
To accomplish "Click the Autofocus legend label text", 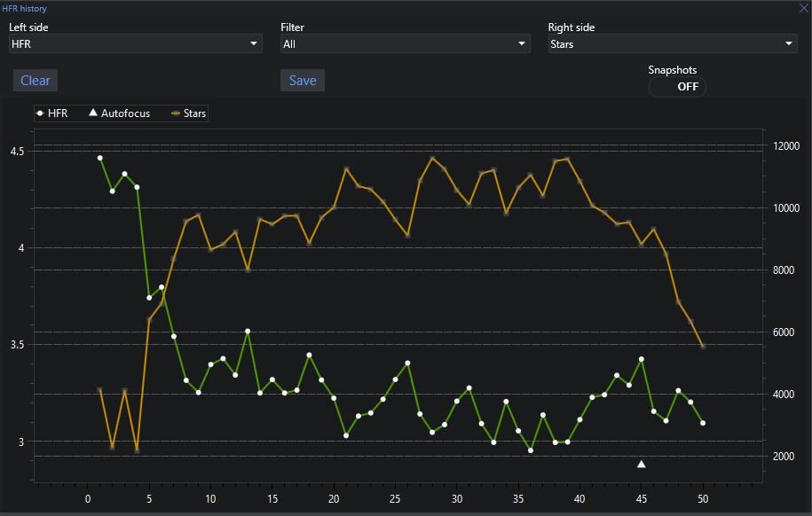I will (x=126, y=113).
